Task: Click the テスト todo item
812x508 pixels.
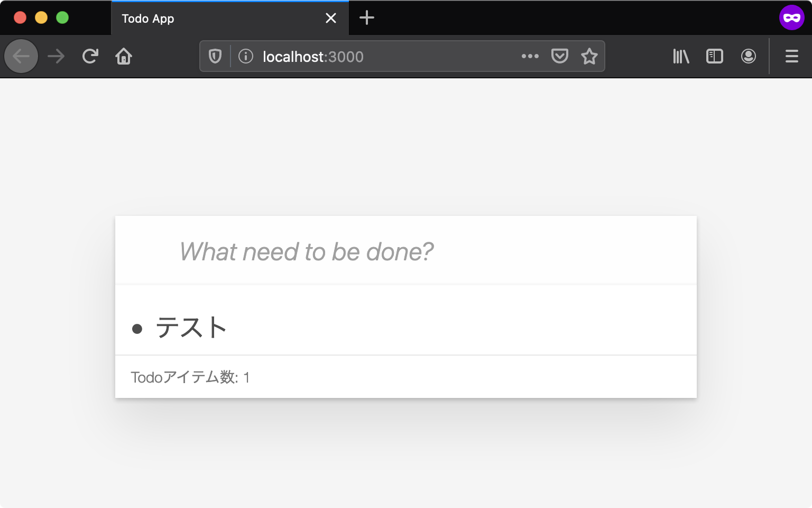Action: [191, 328]
